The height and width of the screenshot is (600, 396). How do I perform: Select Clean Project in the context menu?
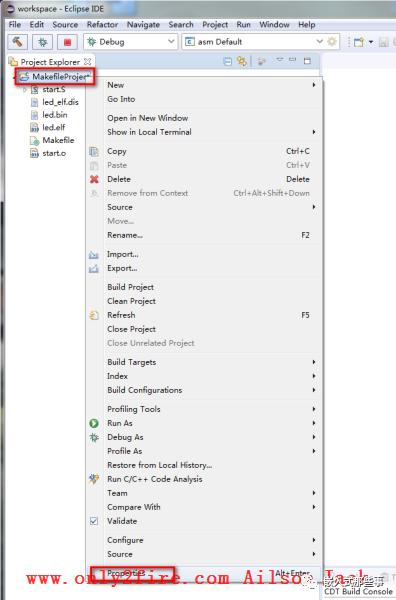click(131, 301)
